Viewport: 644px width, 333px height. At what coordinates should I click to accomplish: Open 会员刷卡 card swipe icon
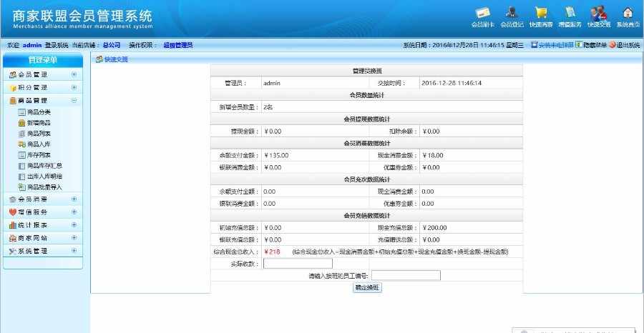482,13
